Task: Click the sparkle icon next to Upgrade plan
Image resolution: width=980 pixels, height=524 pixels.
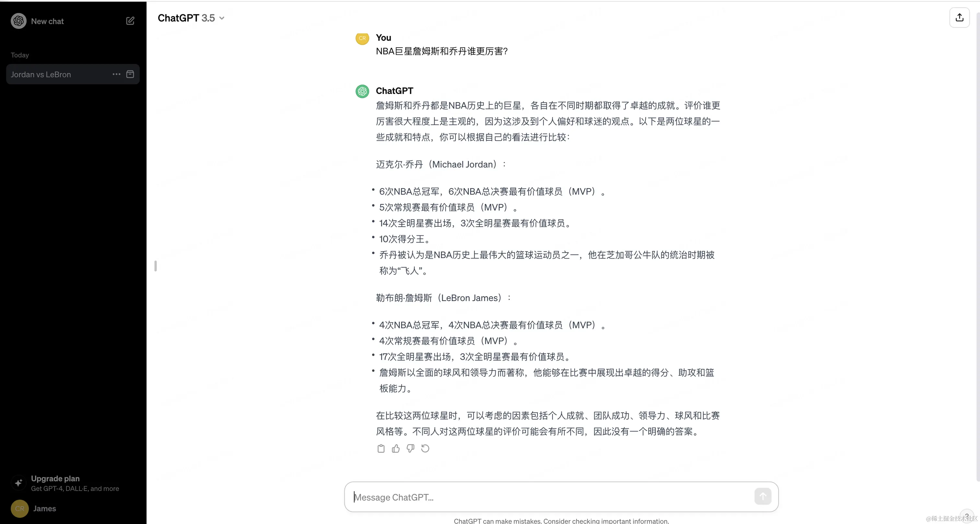Action: tap(18, 483)
